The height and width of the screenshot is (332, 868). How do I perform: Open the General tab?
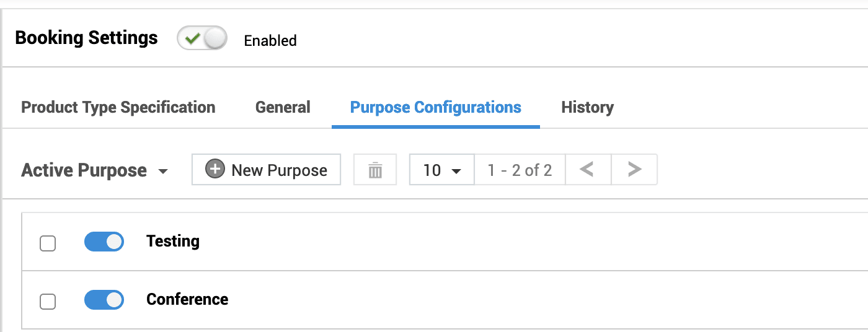(x=283, y=107)
